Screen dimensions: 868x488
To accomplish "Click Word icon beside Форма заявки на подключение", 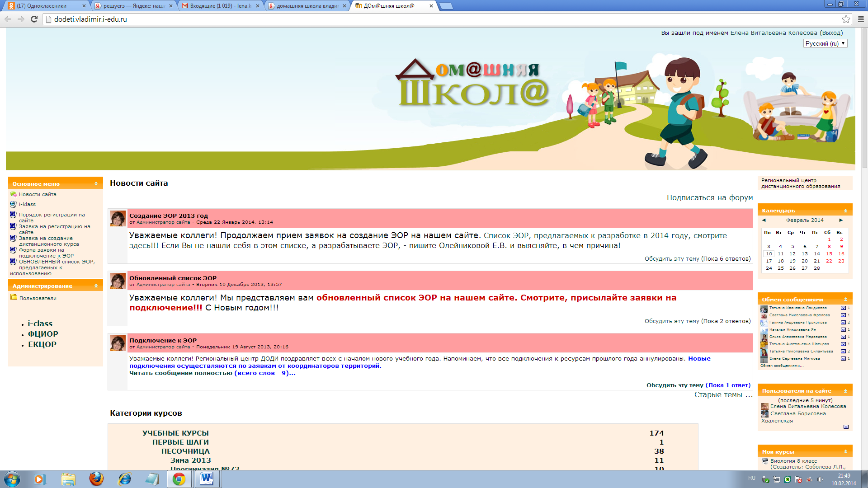I will pyautogui.click(x=13, y=250).
